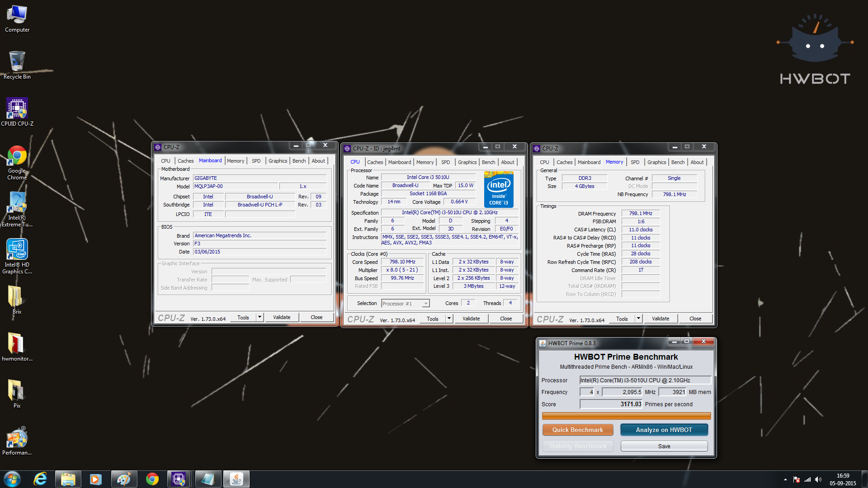868x488 pixels.
Task: Open Windows Media Player from taskbar
Action: (x=96, y=479)
